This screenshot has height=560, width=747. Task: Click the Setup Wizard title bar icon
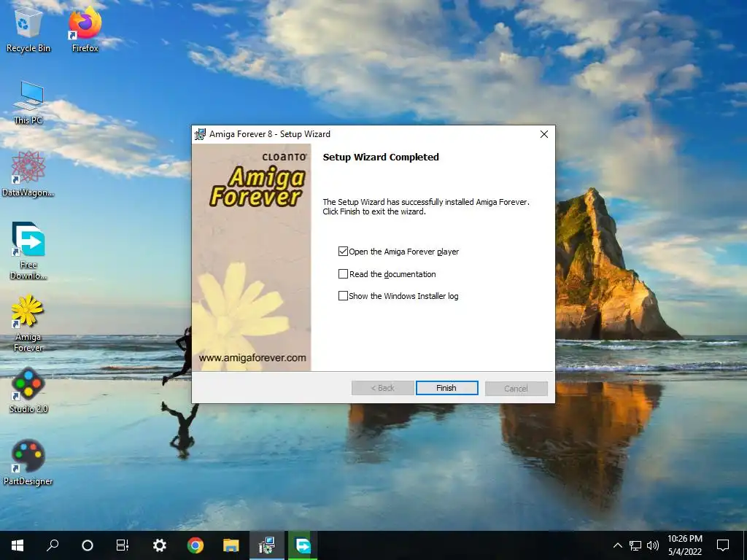pos(200,134)
